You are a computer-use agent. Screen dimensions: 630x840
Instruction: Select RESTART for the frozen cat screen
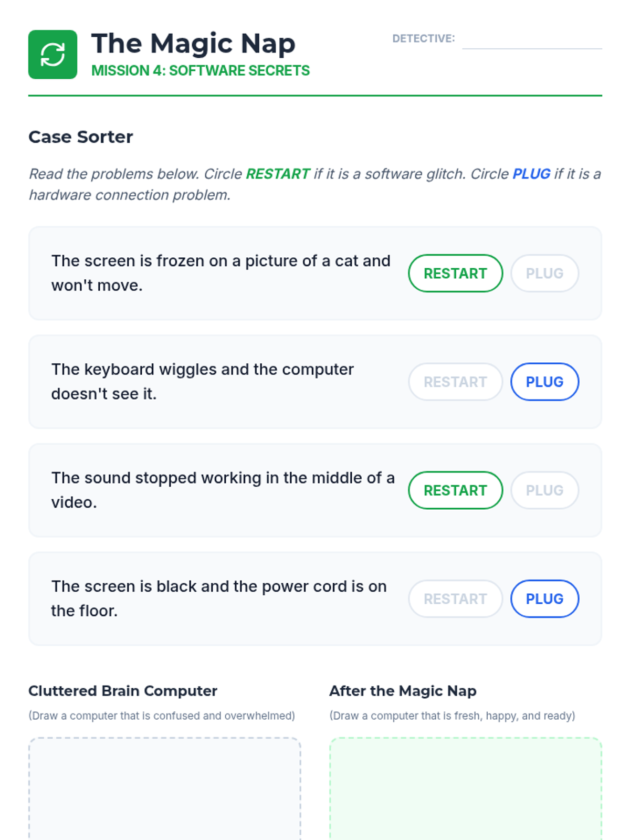(455, 274)
